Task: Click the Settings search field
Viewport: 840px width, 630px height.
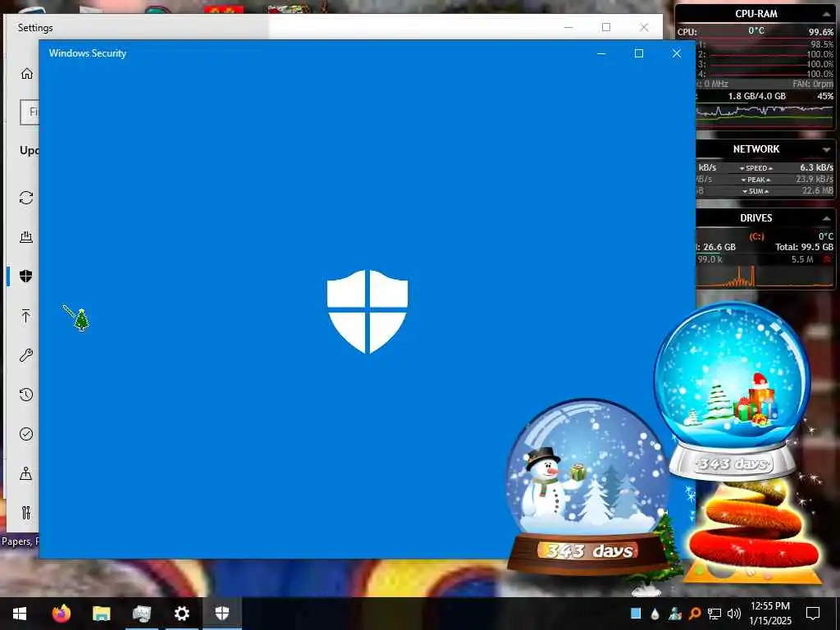Action: point(30,112)
